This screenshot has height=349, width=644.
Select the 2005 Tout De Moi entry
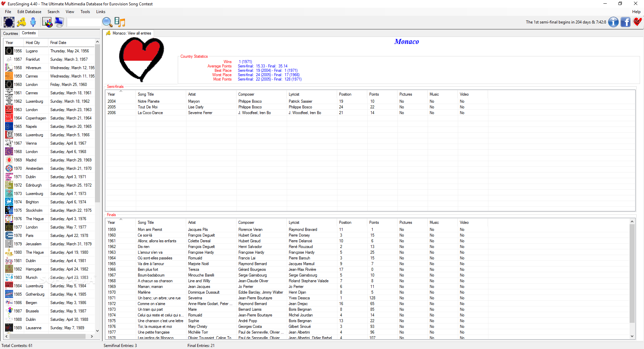click(x=370, y=107)
